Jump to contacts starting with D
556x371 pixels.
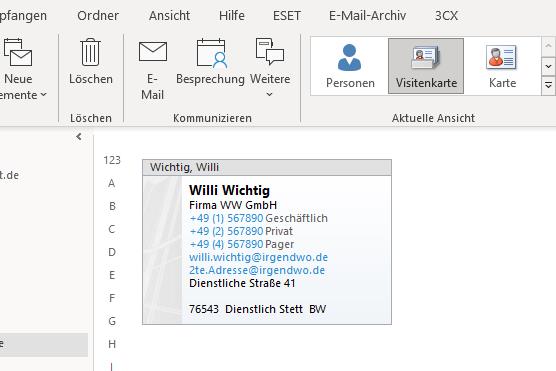pyautogui.click(x=112, y=252)
